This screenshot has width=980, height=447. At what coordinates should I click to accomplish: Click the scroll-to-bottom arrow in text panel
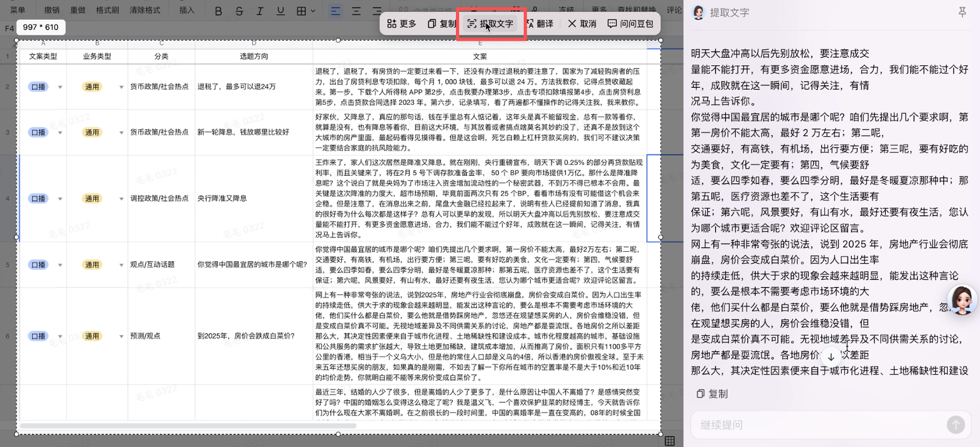830,357
